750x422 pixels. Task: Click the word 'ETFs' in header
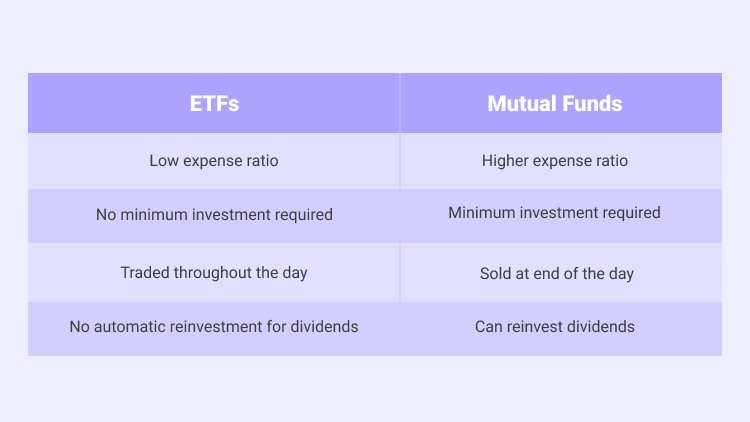tap(214, 103)
